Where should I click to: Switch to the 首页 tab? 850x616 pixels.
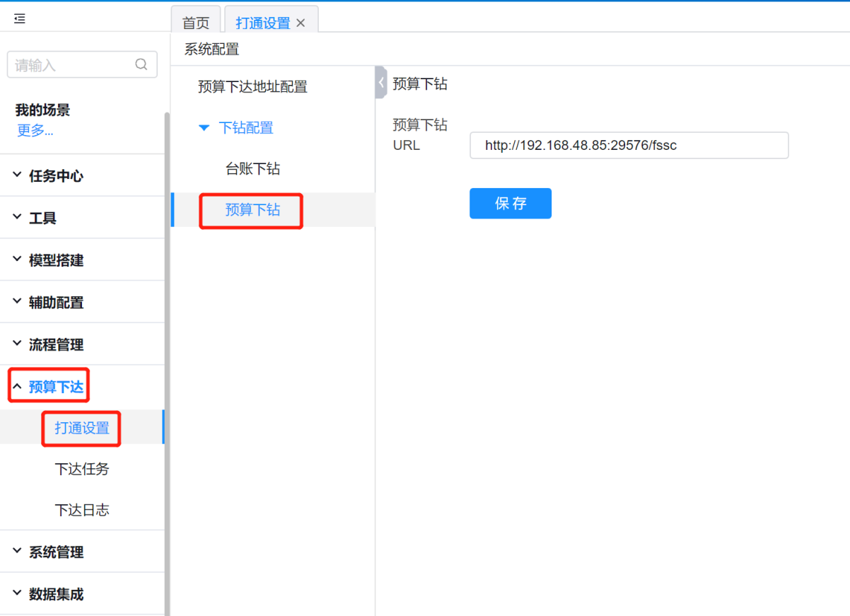click(196, 23)
